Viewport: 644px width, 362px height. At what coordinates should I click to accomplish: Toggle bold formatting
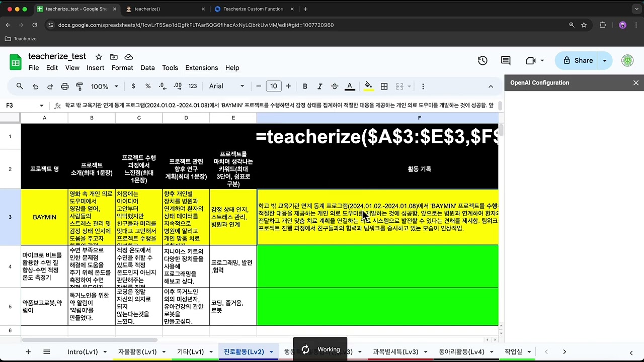pos(305,86)
